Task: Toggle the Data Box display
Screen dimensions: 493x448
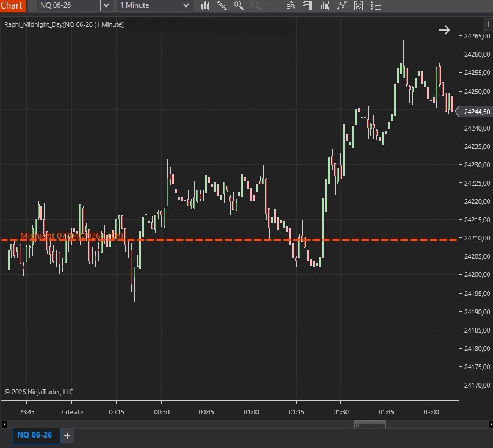Action: (290, 5)
